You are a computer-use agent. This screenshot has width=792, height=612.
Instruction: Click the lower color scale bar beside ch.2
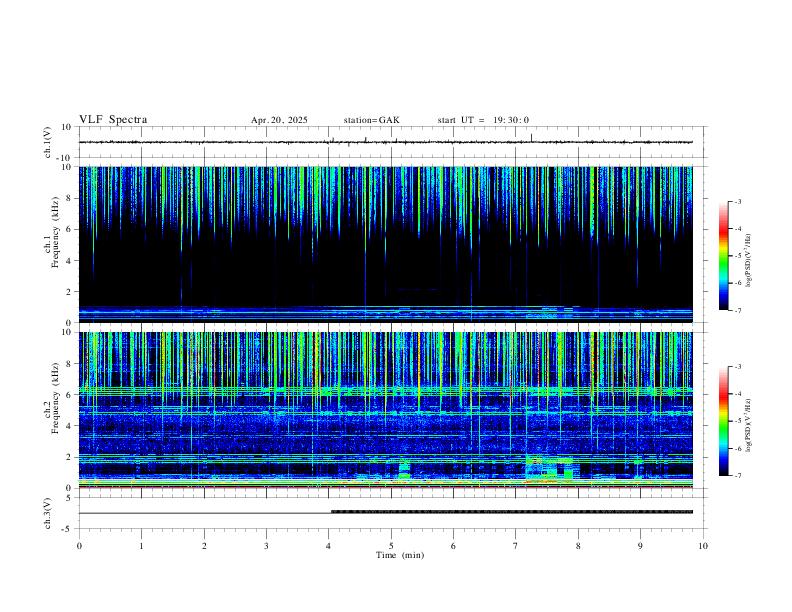(723, 421)
